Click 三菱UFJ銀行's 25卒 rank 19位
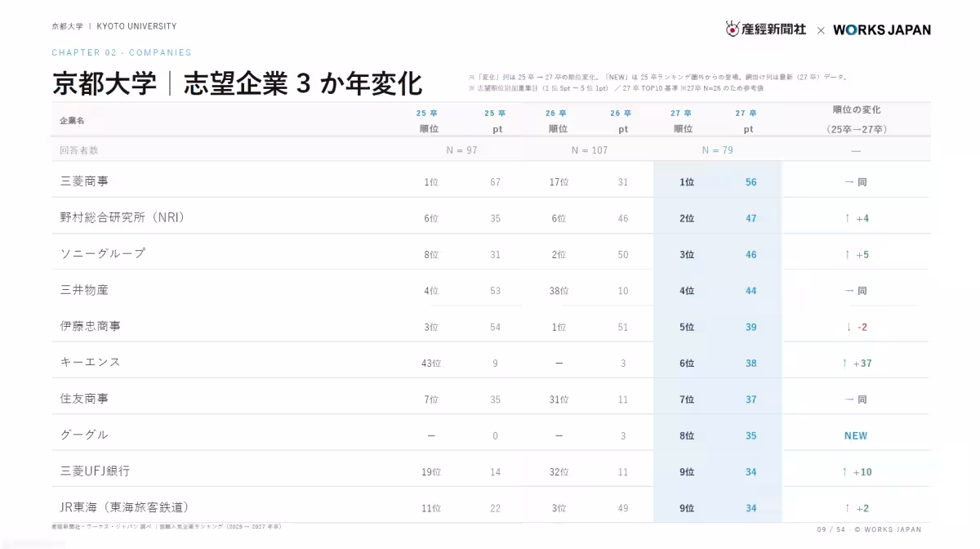The height and width of the screenshot is (549, 980). [x=431, y=472]
